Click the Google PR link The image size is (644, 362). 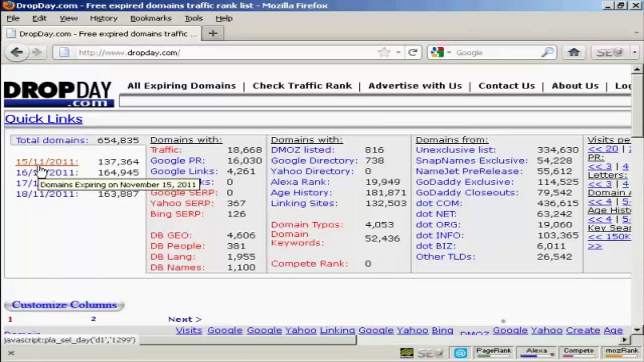[x=177, y=161]
